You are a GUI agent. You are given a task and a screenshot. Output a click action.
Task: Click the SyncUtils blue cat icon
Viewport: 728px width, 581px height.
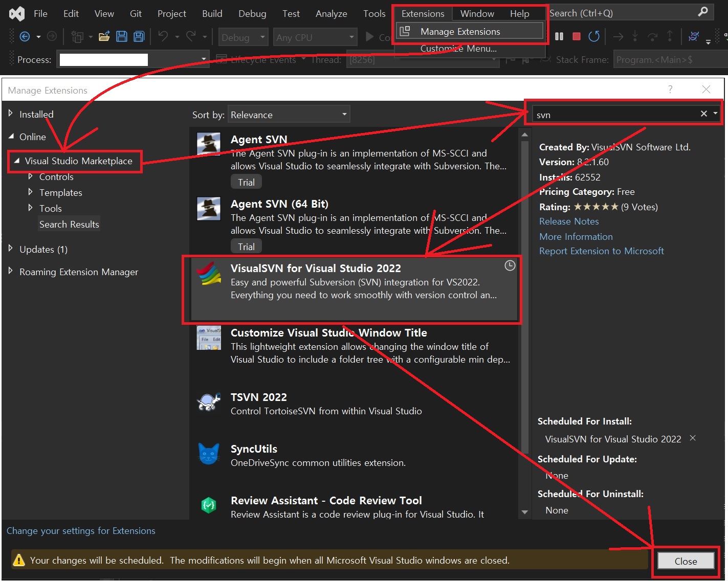pos(209,454)
